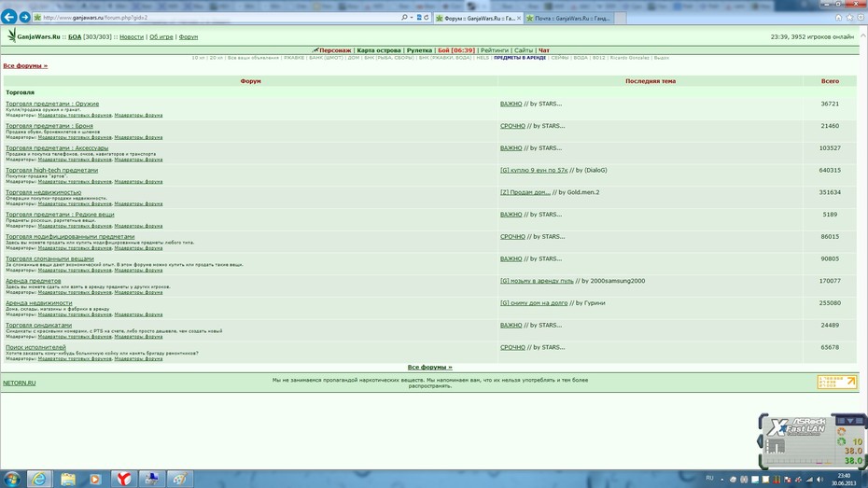Open Торговля модифицированными предметами forum

(70, 236)
